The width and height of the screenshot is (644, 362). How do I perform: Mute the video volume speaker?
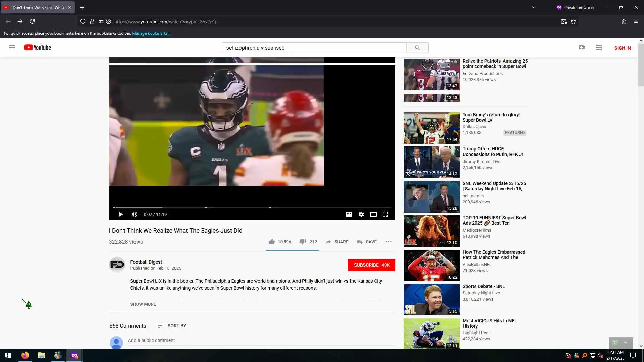(135, 215)
